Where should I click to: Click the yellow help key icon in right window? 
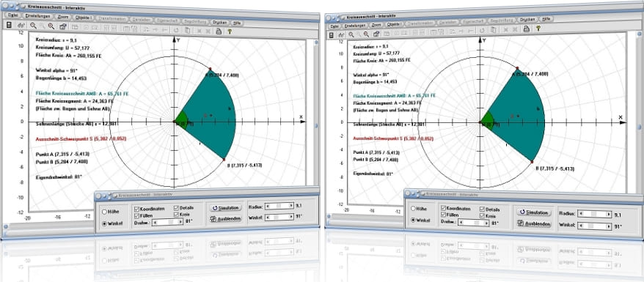point(538,28)
